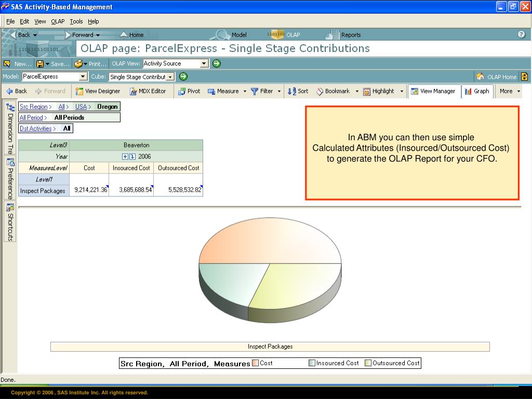532x399 pixels.
Task: Apply Cube selection with green go arrow
Action: click(183, 76)
